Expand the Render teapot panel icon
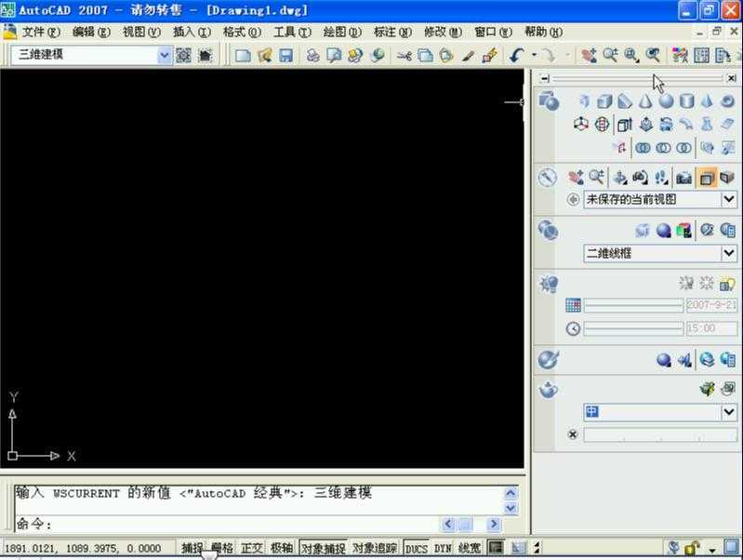 pyautogui.click(x=548, y=391)
